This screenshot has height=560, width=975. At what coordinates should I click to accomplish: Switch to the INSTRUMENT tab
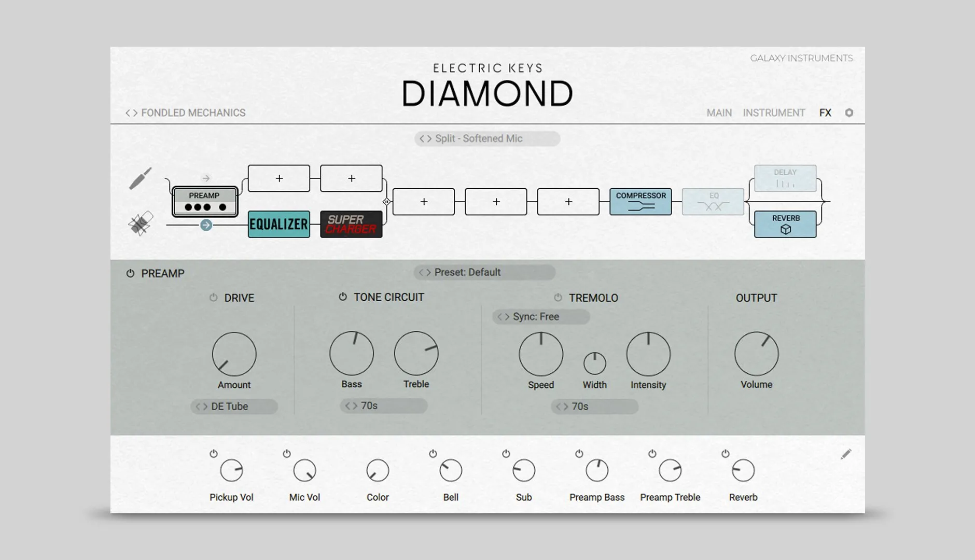(774, 113)
